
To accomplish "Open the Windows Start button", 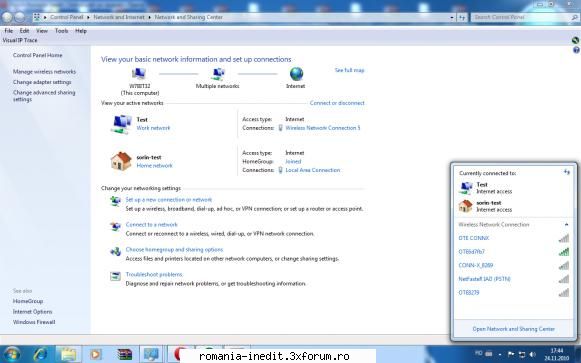I will pos(11,354).
